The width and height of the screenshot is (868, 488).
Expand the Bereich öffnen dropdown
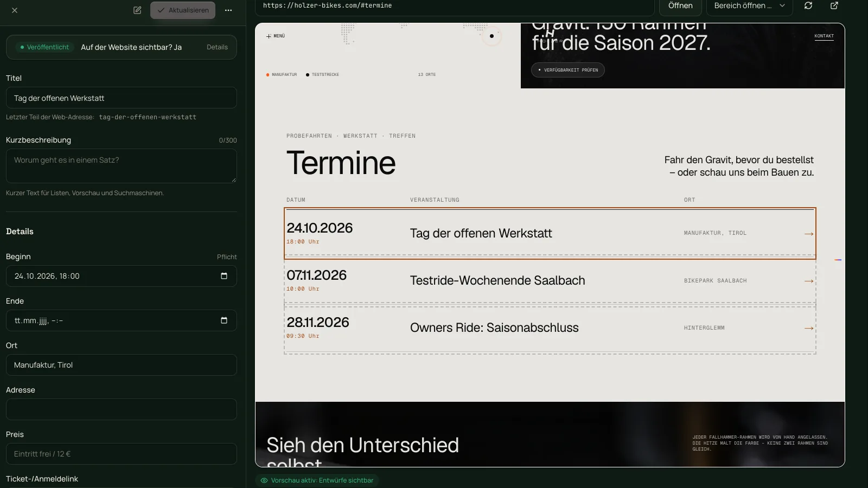pos(749,6)
